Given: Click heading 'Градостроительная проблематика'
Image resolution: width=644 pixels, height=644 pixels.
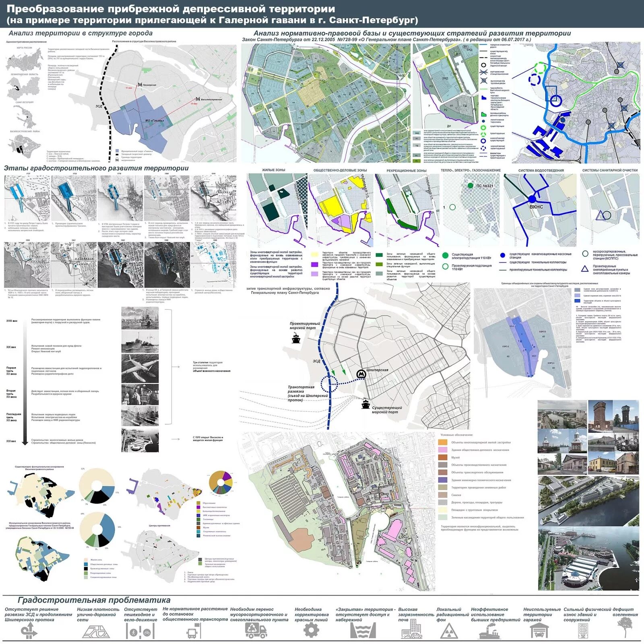Looking at the screenshot, I should pyautogui.click(x=94, y=600).
